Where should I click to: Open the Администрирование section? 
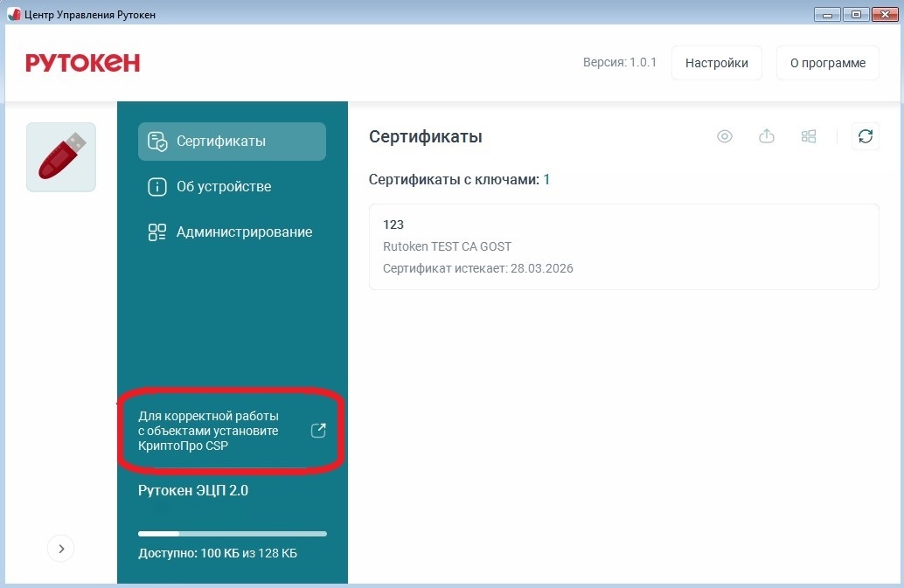pyautogui.click(x=232, y=232)
